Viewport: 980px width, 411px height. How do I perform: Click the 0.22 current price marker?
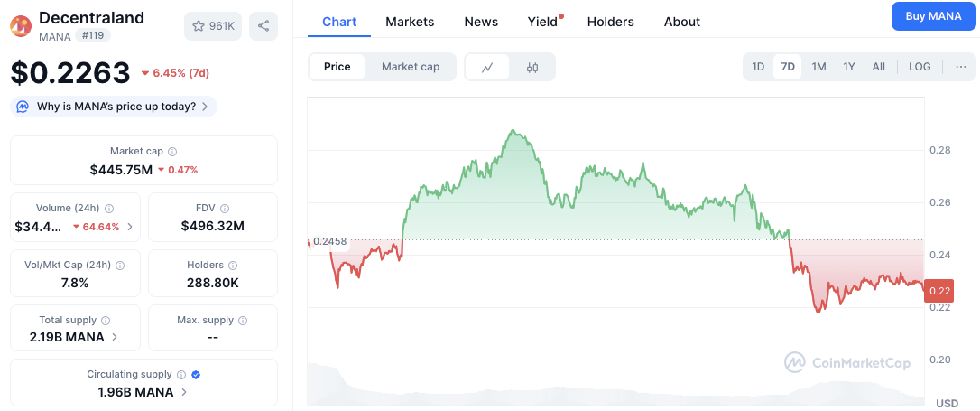pyautogui.click(x=939, y=290)
